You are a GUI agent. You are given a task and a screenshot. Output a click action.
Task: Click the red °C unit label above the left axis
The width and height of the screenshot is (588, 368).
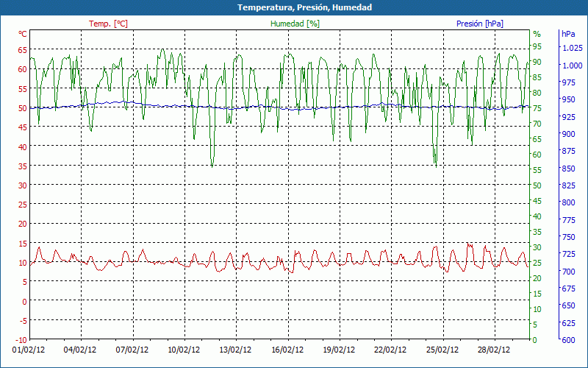point(22,34)
